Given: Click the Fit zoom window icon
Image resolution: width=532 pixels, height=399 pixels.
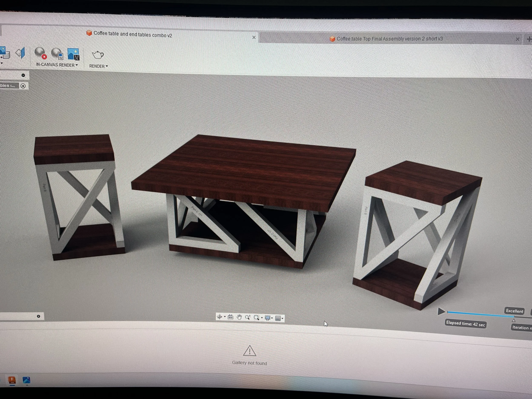Looking at the screenshot, I should pos(256,317).
